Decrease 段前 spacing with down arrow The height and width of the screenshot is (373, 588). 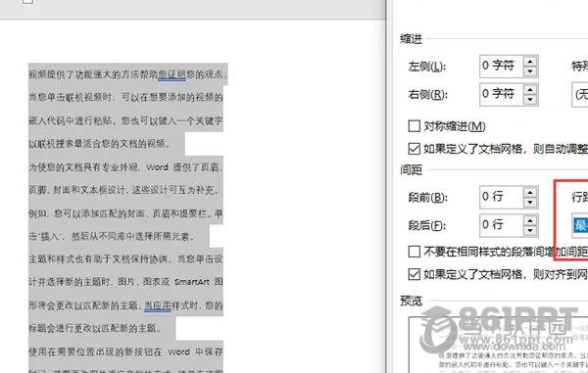pyautogui.click(x=530, y=202)
